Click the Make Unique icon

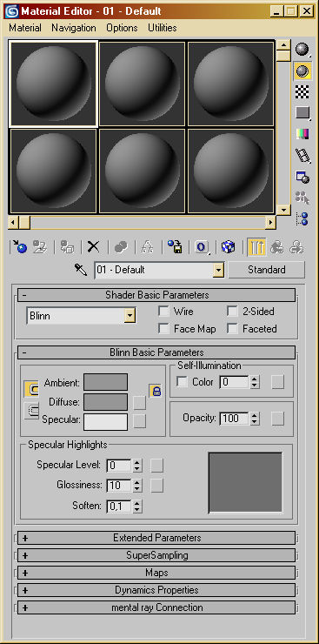[x=147, y=247]
